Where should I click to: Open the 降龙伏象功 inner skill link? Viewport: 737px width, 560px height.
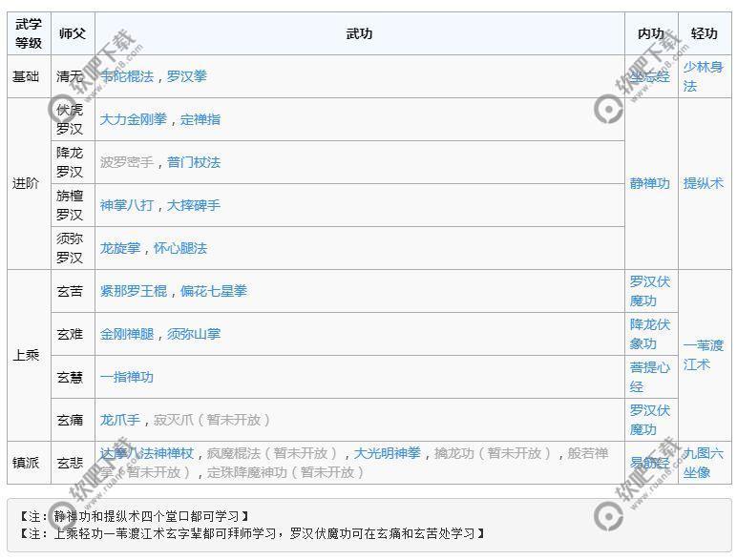(649, 334)
